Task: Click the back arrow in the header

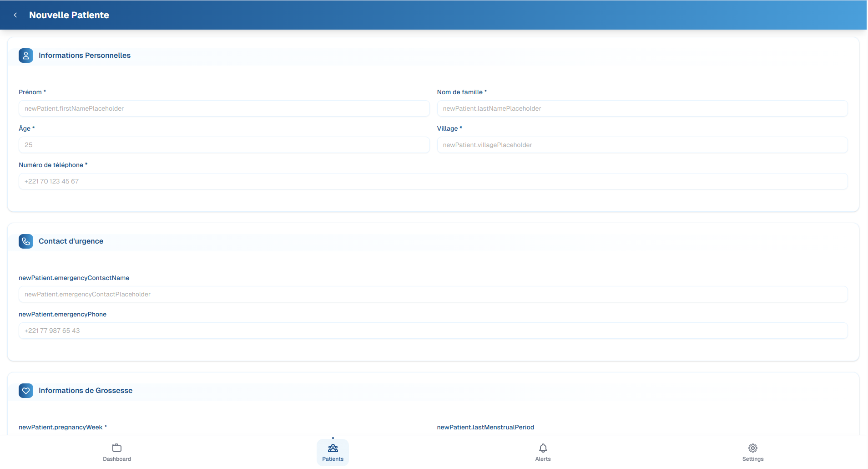Action: (15, 15)
